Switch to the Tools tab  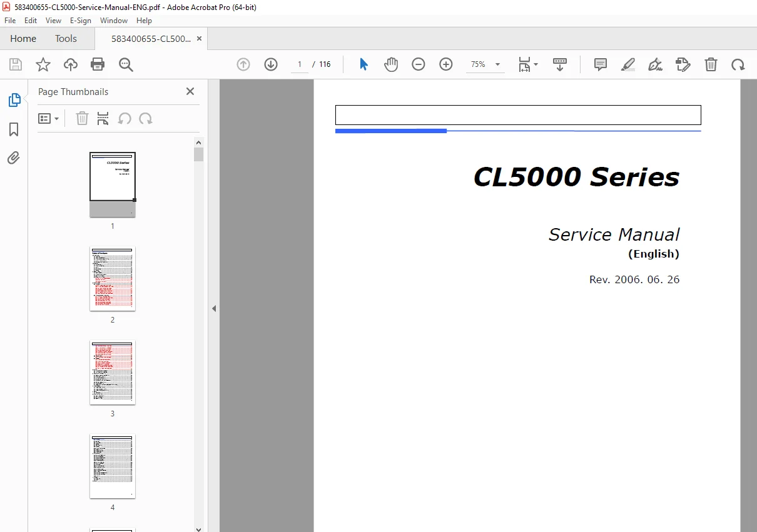(x=66, y=39)
